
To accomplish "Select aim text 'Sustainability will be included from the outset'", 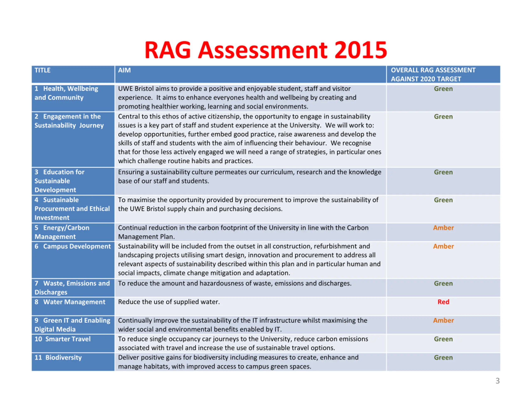I will tap(249, 260).
